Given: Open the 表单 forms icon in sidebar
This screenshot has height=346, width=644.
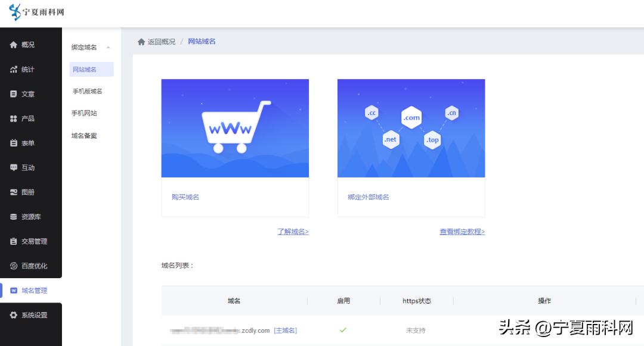Looking at the screenshot, I should coord(14,143).
